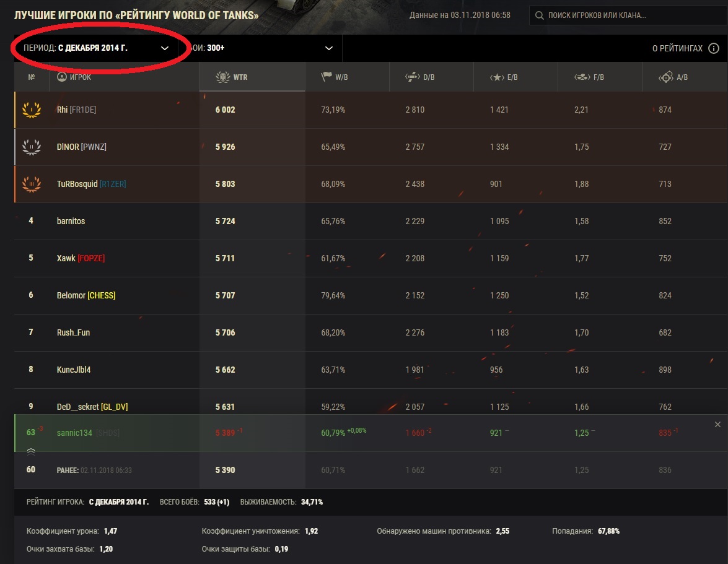Sort by the W/B win rate column
Screen dimensions: 728x564
[347, 77]
